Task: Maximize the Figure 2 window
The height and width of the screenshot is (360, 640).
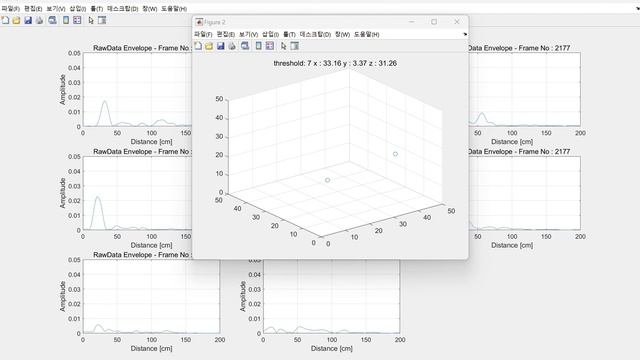Action: pyautogui.click(x=434, y=22)
